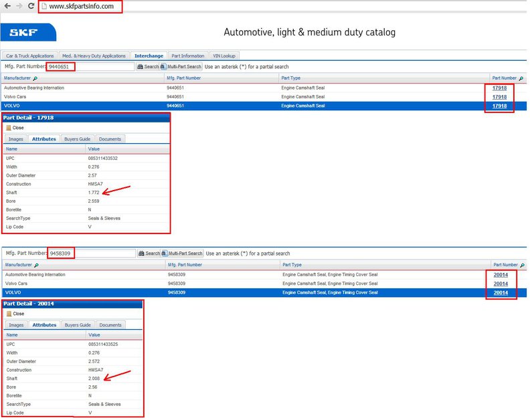Click the browser back arrow
Image resolution: width=530 pixels, height=420 pixels.
click(x=7, y=7)
